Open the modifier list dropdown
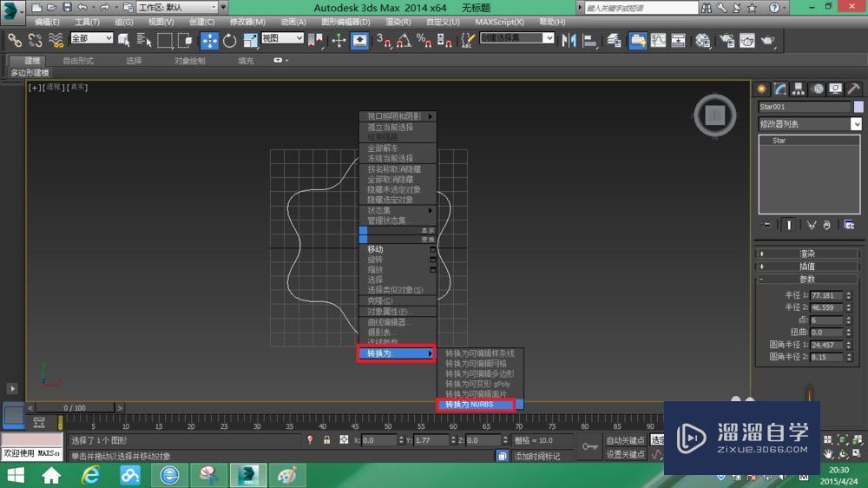This screenshot has width=868, height=488. [x=810, y=124]
